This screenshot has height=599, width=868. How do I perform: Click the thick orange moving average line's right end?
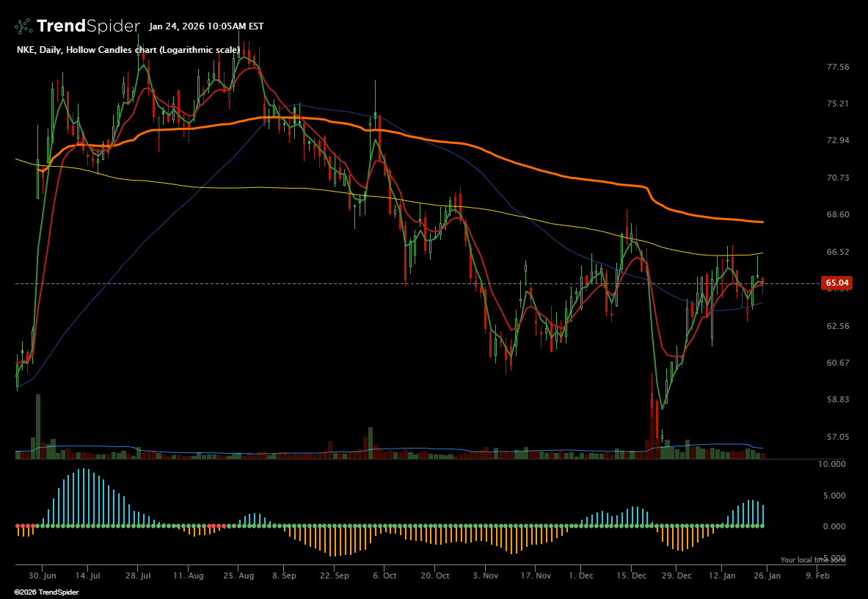[762, 222]
